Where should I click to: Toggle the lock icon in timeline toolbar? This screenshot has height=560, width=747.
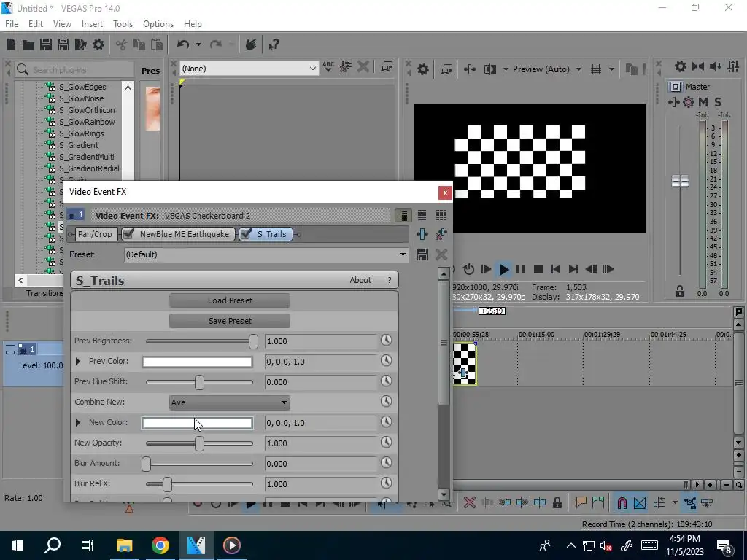click(x=557, y=503)
